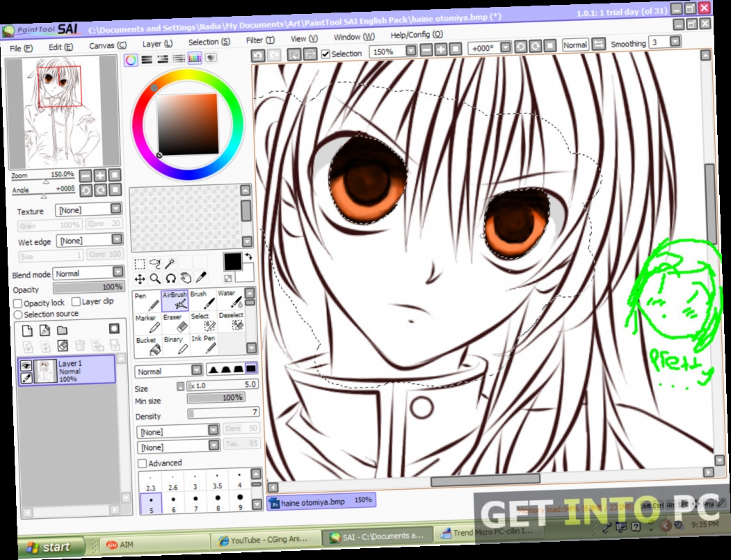The image size is (731, 560).
Task: Pick the rectangular selection tool
Action: click(x=139, y=265)
